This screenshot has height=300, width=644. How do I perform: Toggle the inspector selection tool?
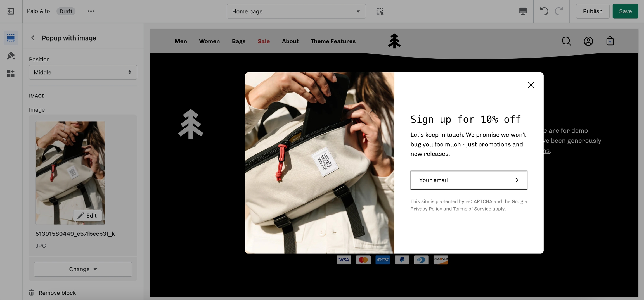pyautogui.click(x=380, y=11)
